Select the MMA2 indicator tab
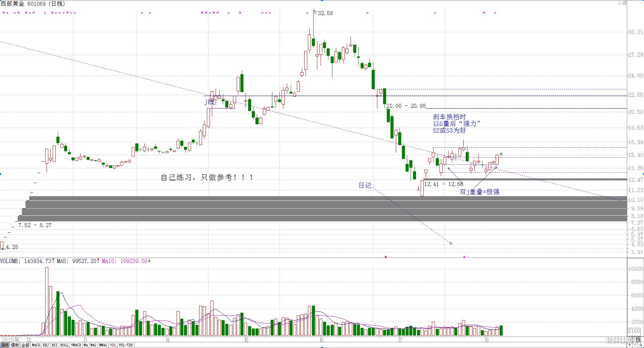This screenshot has width=644, height=348. 103,345
